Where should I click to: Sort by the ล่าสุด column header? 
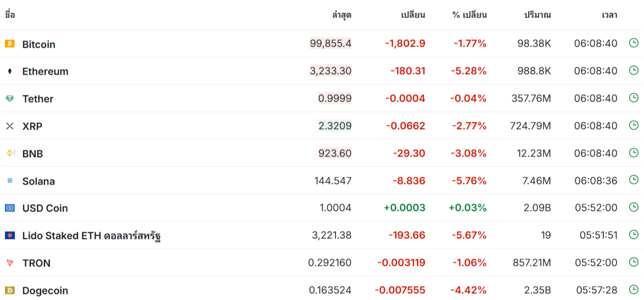(341, 15)
